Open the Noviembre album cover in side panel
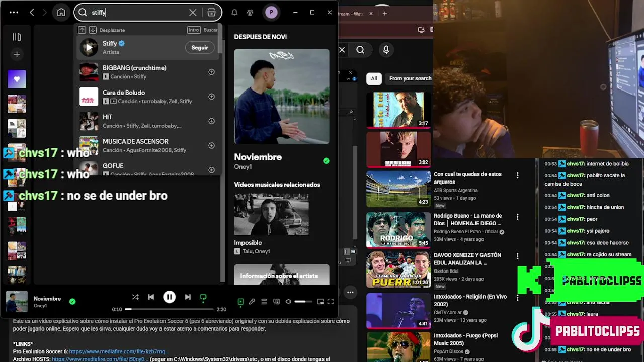 (x=282, y=97)
